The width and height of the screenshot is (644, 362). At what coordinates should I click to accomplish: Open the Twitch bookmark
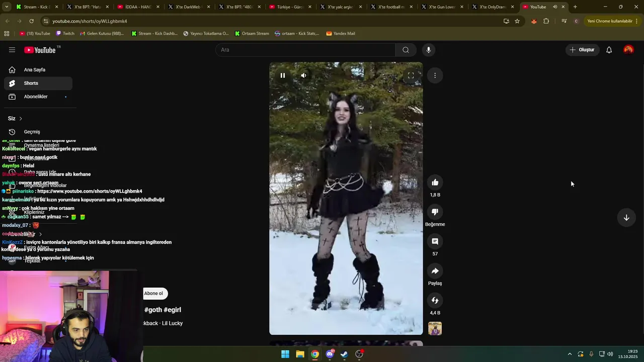(x=65, y=34)
